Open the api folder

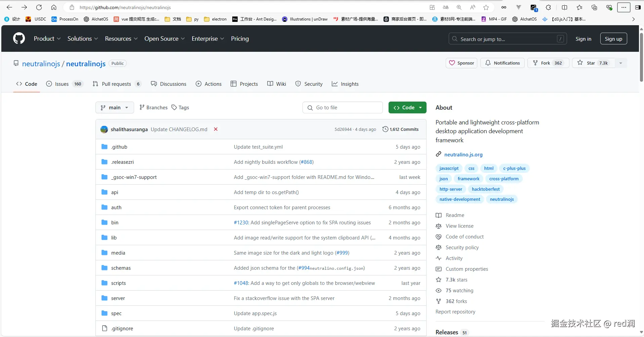[115, 192]
